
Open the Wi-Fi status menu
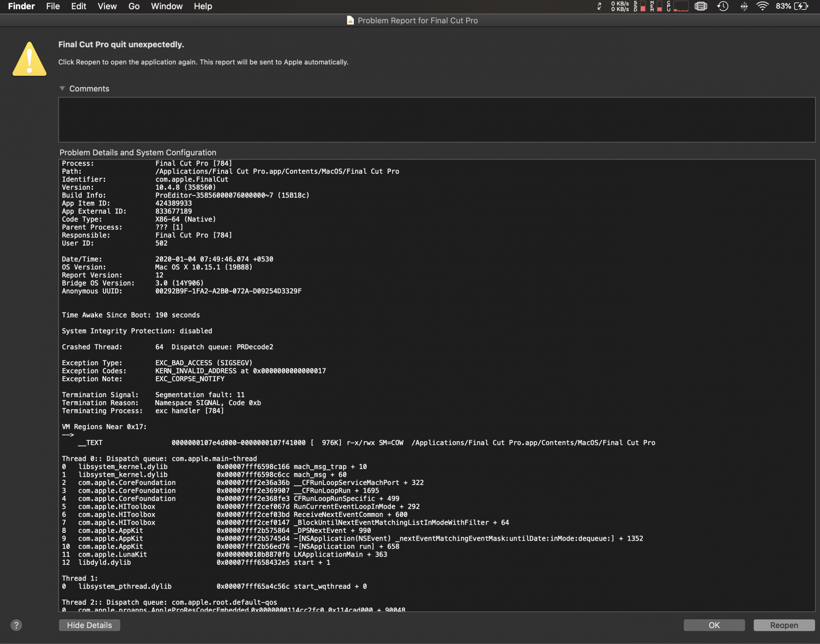762,6
